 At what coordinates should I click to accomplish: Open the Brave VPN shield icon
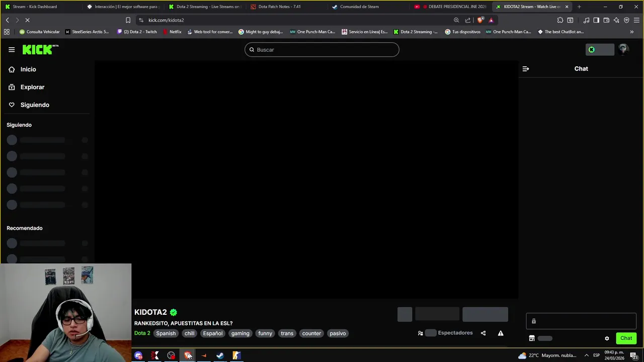(x=626, y=20)
